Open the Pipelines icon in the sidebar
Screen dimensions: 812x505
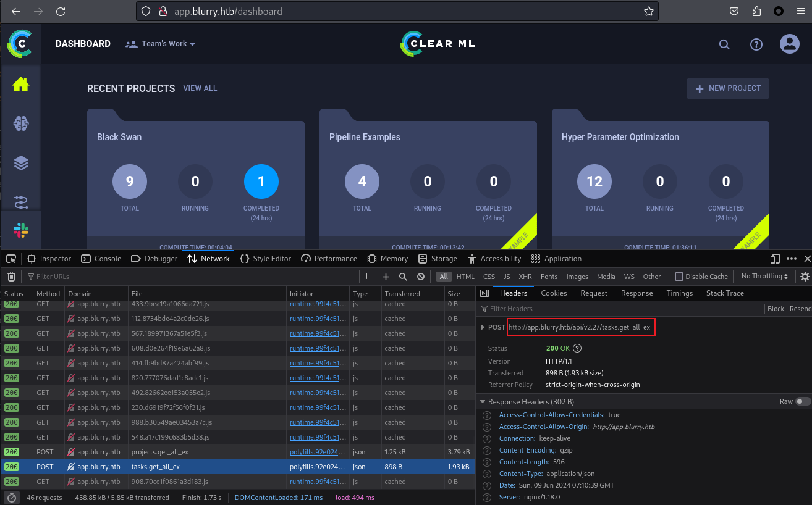tap(20, 201)
